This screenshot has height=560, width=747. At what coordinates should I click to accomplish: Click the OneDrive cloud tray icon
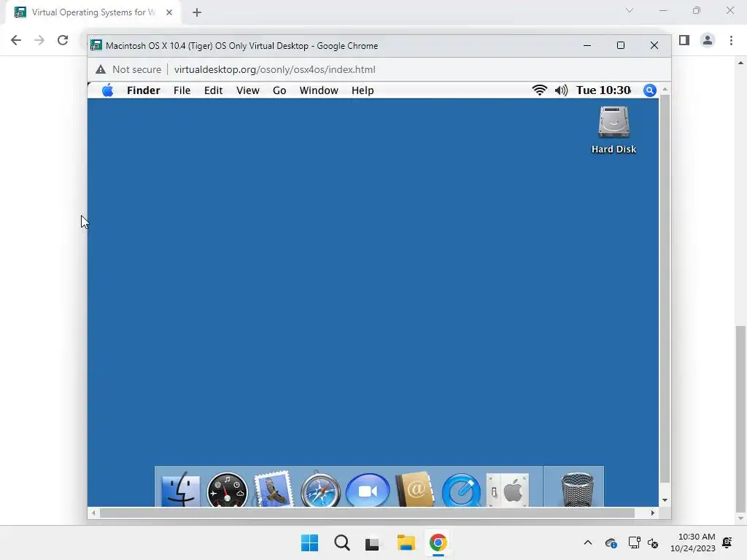[x=611, y=542]
